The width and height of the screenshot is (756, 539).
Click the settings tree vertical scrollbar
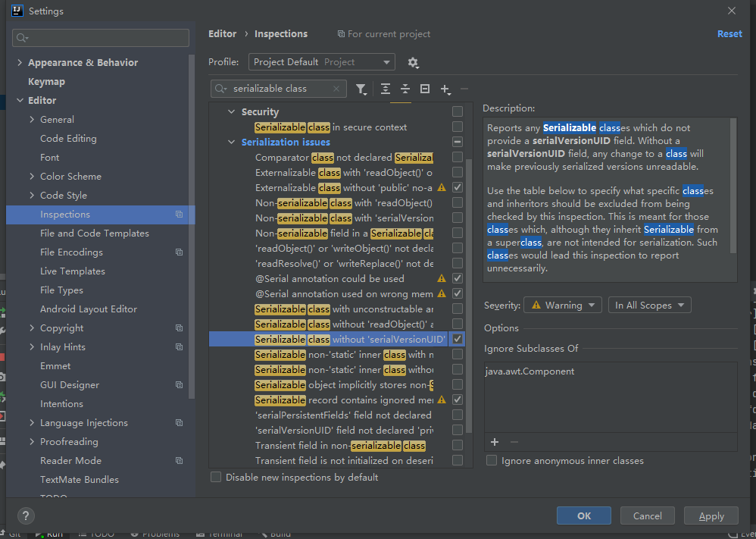click(192, 226)
